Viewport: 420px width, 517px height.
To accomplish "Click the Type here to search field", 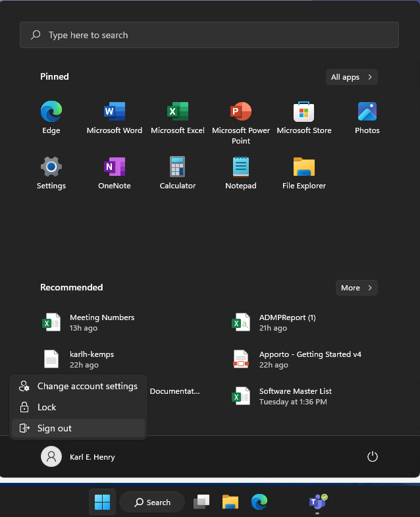I will tap(209, 35).
